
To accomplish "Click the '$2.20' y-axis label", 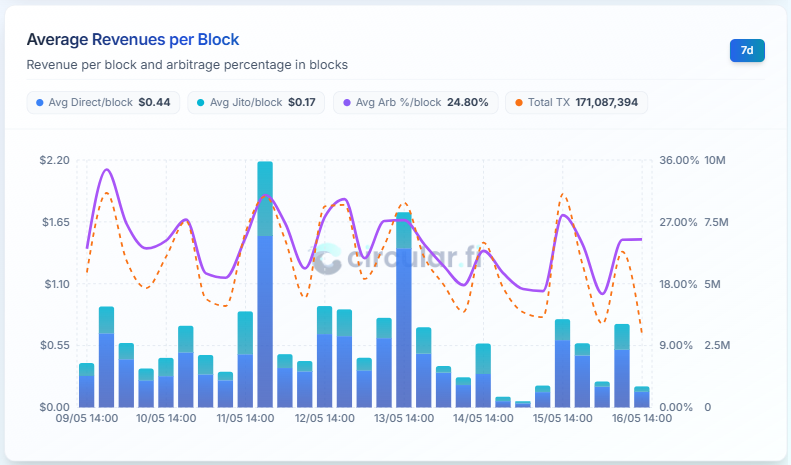I will (54, 160).
